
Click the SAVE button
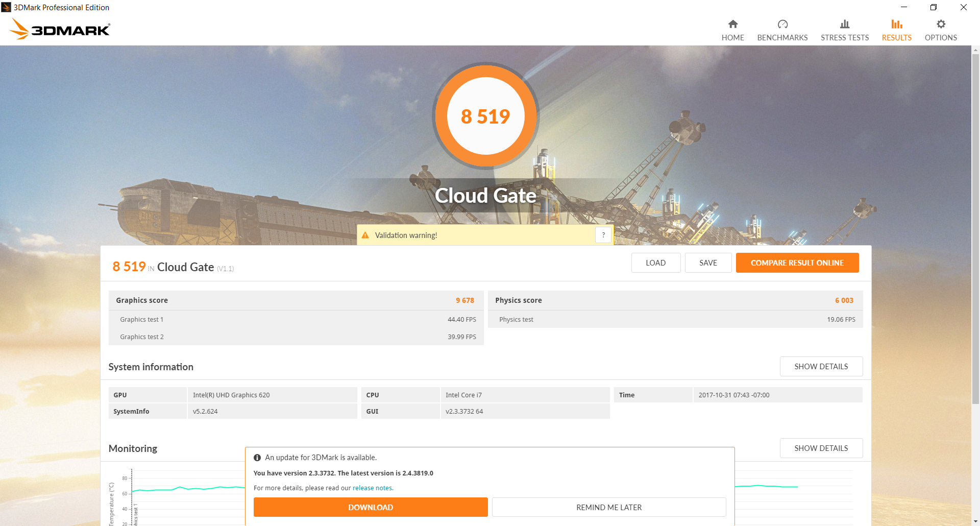(x=708, y=263)
